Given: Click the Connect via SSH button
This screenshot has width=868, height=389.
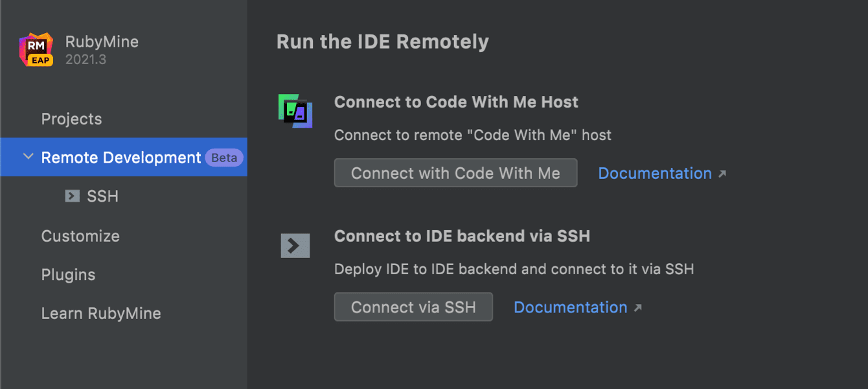Looking at the screenshot, I should (x=413, y=307).
